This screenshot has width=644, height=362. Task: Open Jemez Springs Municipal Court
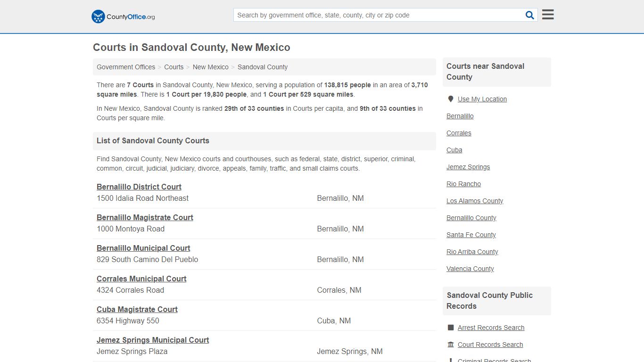click(x=153, y=340)
